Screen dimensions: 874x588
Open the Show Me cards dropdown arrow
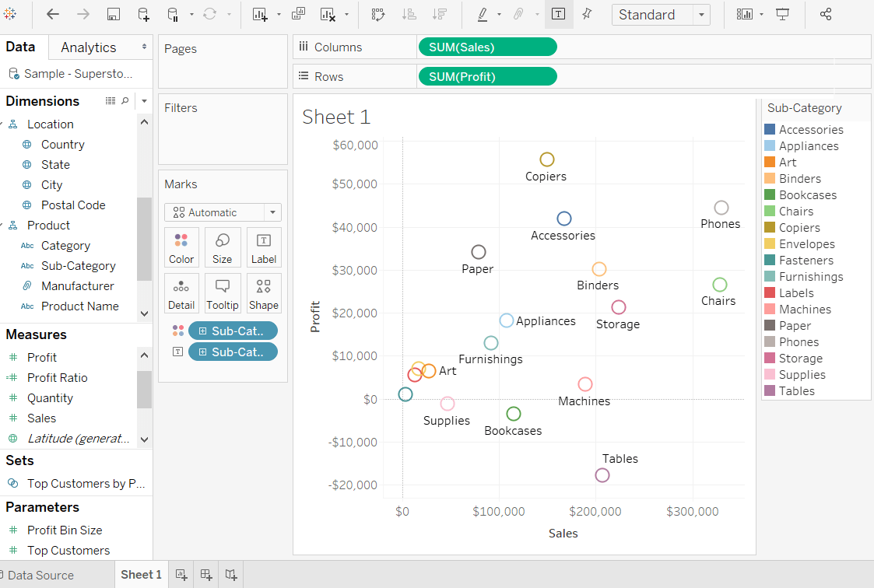[x=761, y=15]
